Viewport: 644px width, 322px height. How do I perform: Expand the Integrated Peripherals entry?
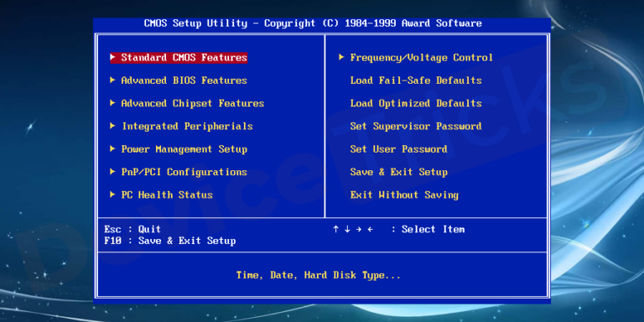tap(187, 127)
